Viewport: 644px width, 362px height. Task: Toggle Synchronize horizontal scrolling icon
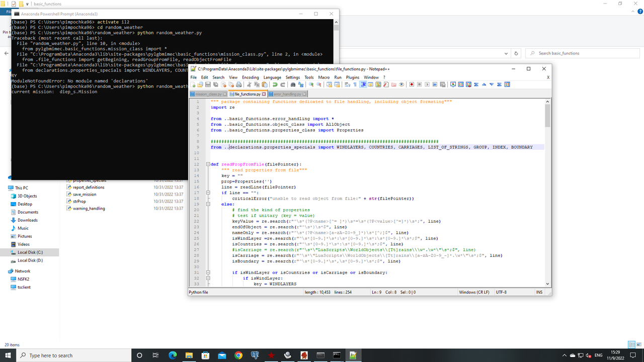337,84
